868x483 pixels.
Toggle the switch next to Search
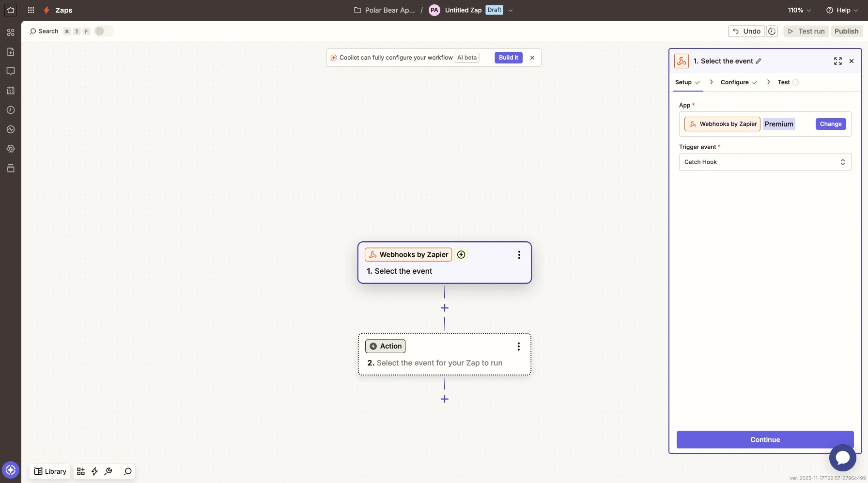(x=104, y=31)
